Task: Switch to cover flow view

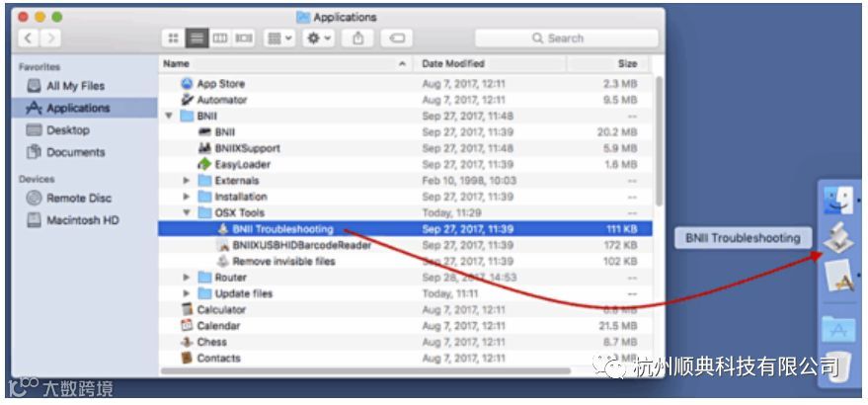Action: point(243,39)
